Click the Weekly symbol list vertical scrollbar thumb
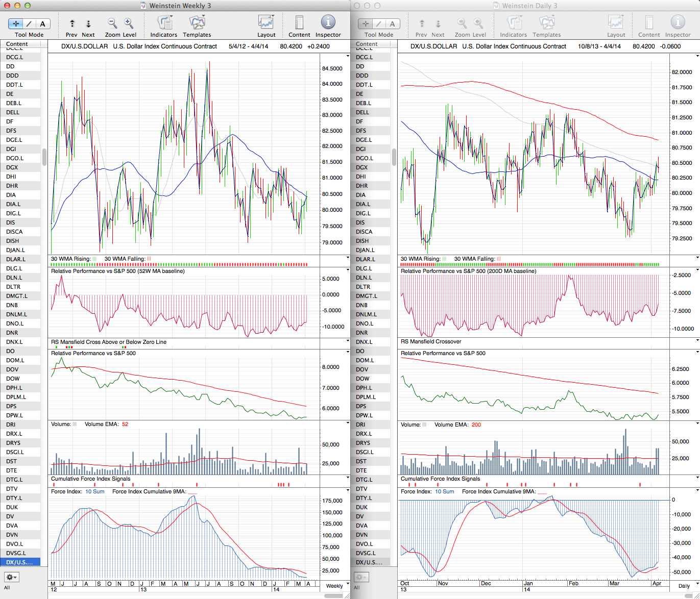700x599 pixels. 44,157
